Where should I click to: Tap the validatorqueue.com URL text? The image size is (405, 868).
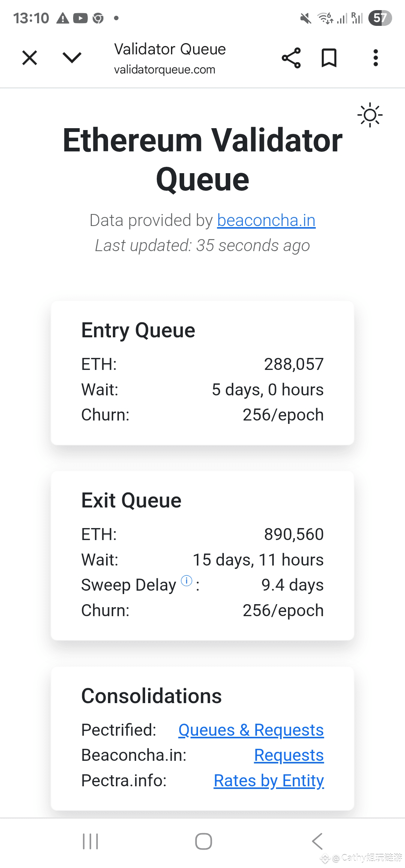(165, 70)
